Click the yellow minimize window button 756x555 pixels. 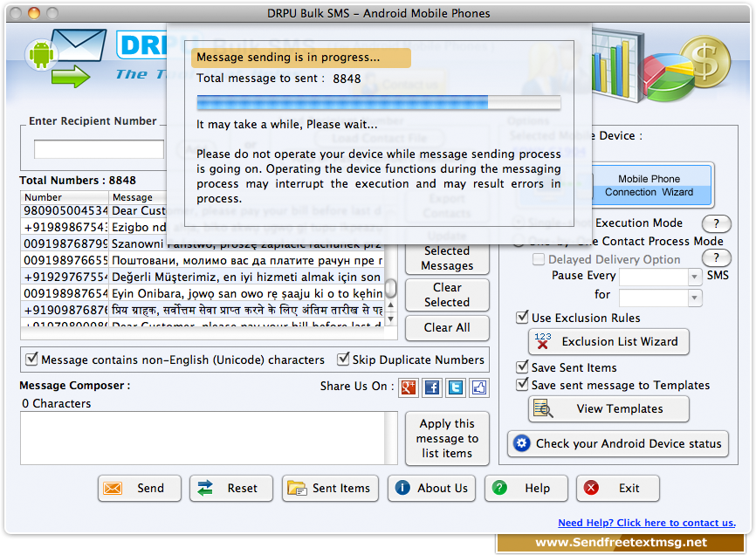coord(34,13)
